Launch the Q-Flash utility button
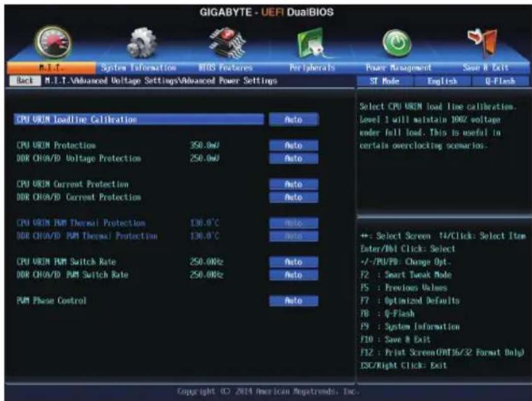Viewport: 532px width, 401px height. point(500,81)
